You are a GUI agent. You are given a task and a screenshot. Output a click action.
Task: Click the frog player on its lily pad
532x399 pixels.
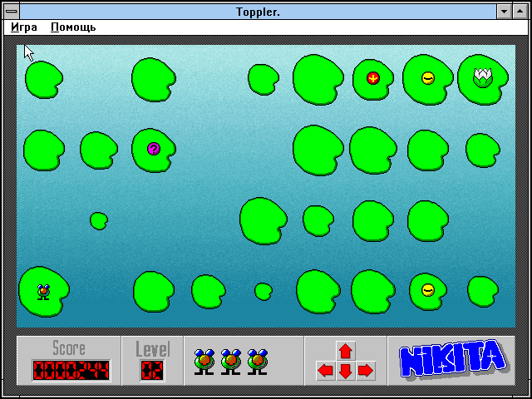point(43,292)
